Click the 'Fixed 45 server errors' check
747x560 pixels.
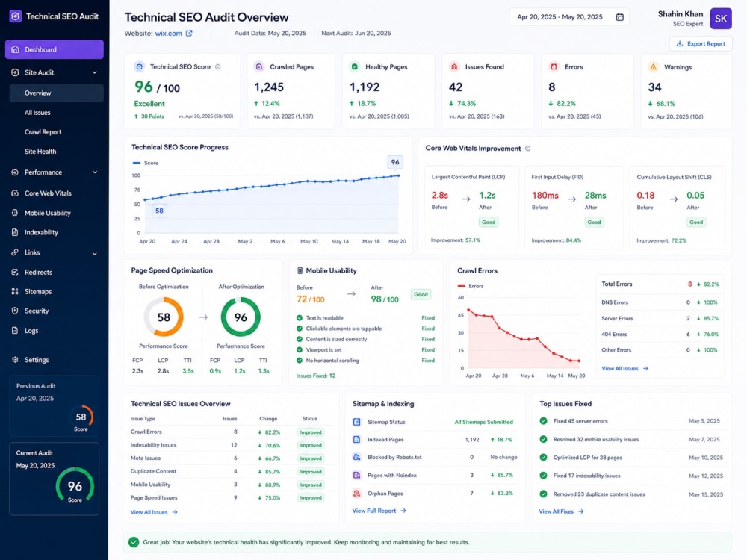pos(543,421)
